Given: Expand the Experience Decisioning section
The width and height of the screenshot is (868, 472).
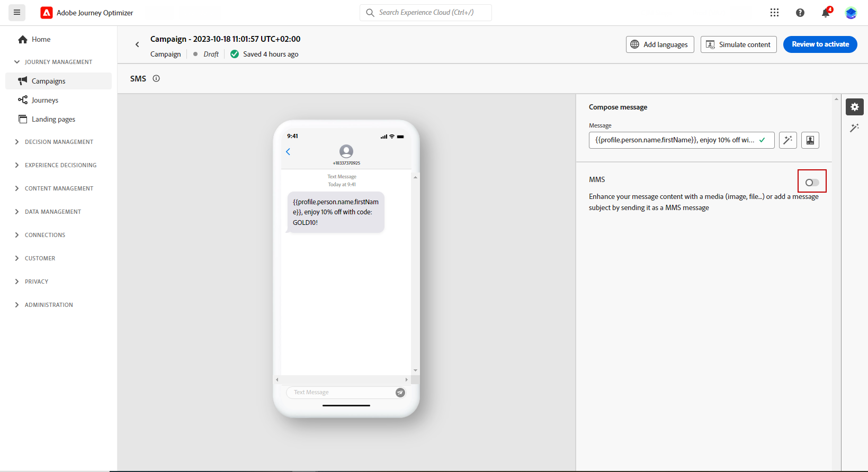Looking at the screenshot, I should click(x=17, y=165).
